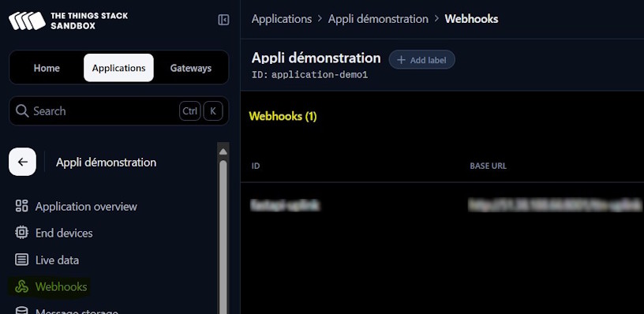Click the ID column header
This screenshot has height=314, width=644.
pos(256,166)
